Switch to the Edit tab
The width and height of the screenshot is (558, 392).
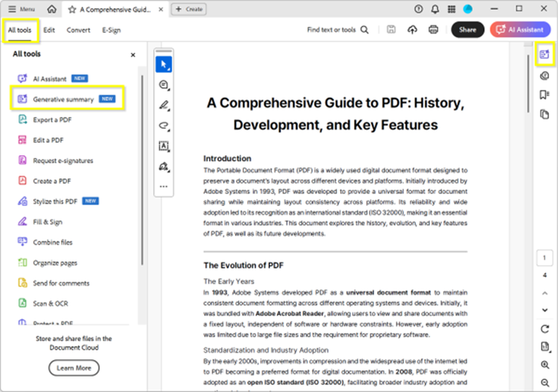click(49, 30)
